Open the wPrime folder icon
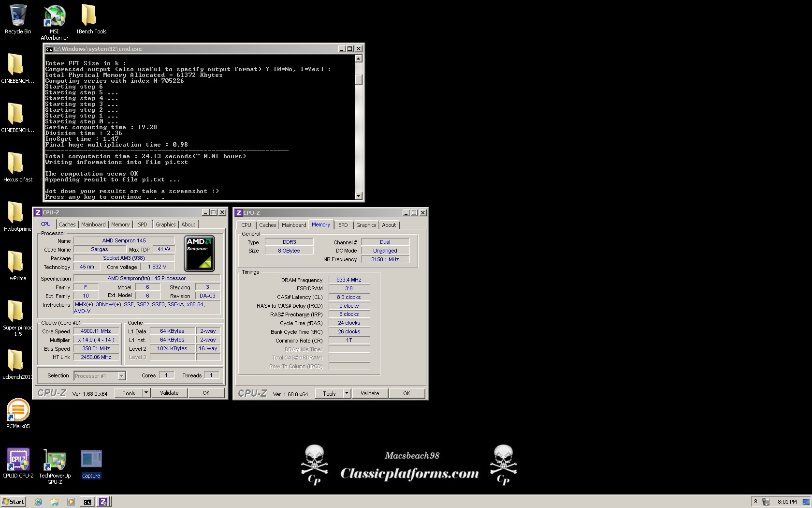The image size is (812, 508). [x=18, y=266]
